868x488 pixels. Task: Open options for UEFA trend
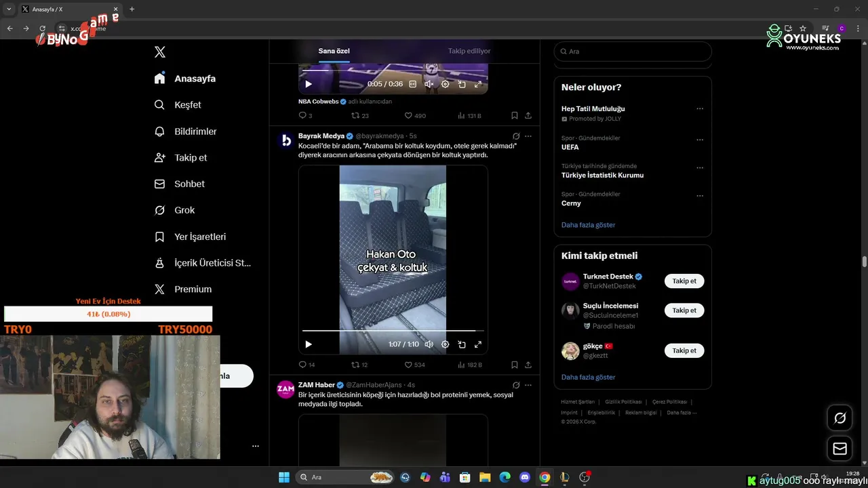coord(700,140)
